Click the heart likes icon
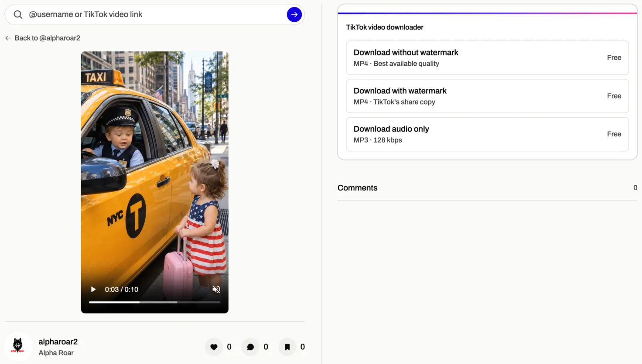The height and width of the screenshot is (364, 642). tap(214, 347)
